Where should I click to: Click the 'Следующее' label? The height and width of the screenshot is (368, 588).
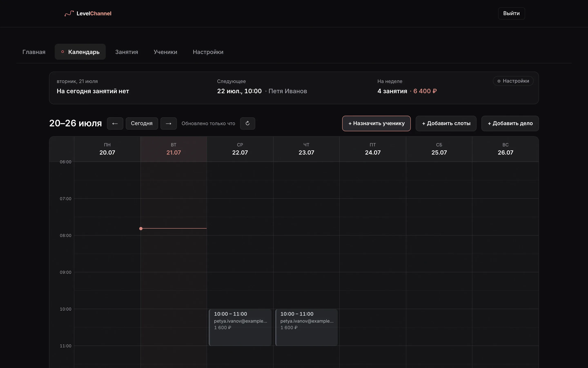coord(231,81)
